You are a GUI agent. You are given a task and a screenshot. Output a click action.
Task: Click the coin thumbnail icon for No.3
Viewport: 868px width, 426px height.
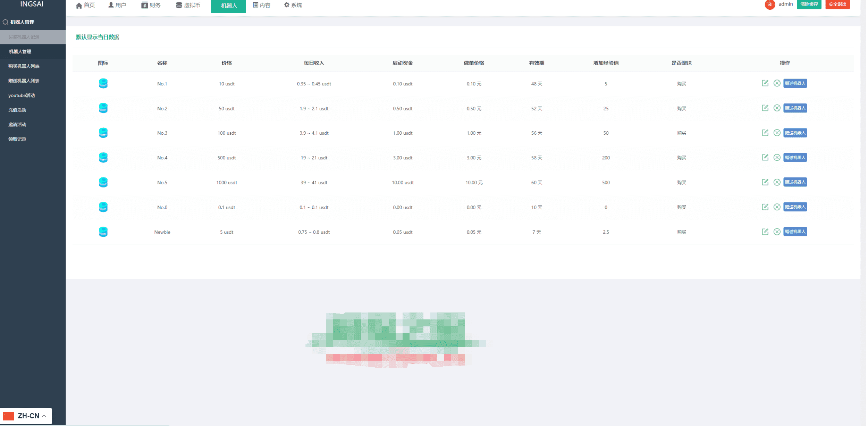point(103,133)
